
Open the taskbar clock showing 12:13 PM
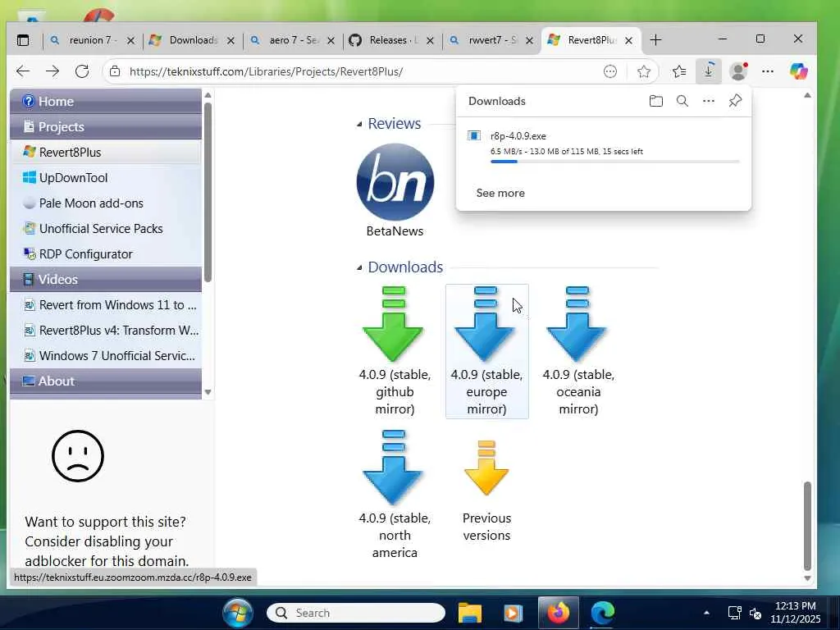pos(796,612)
